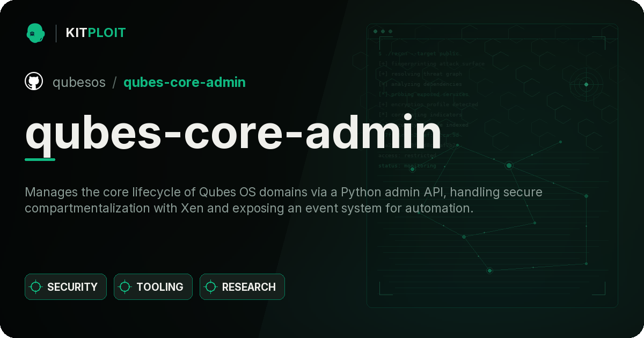Click the crosshair icon in SECURITY tag
This screenshot has height=338, width=644.
pyautogui.click(x=36, y=287)
